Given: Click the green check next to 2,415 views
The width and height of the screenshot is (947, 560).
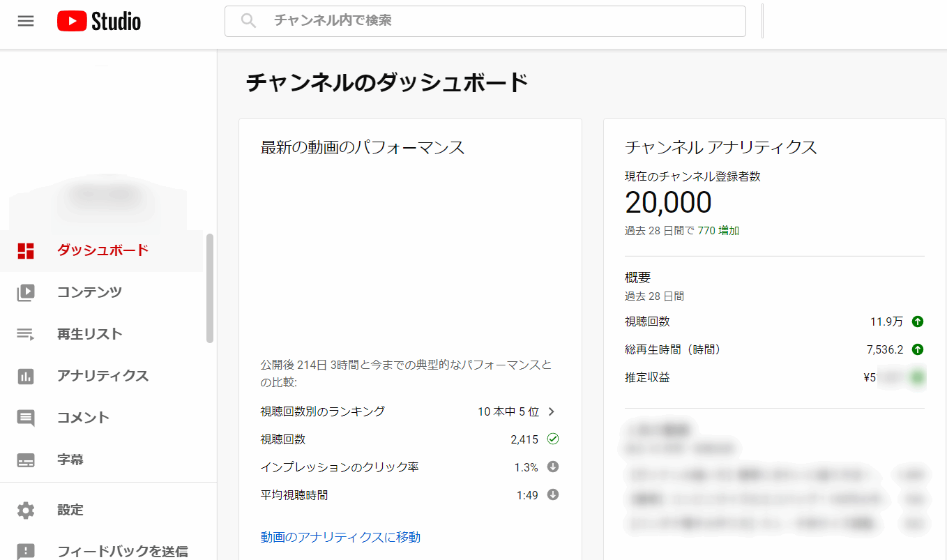Looking at the screenshot, I should tap(553, 439).
